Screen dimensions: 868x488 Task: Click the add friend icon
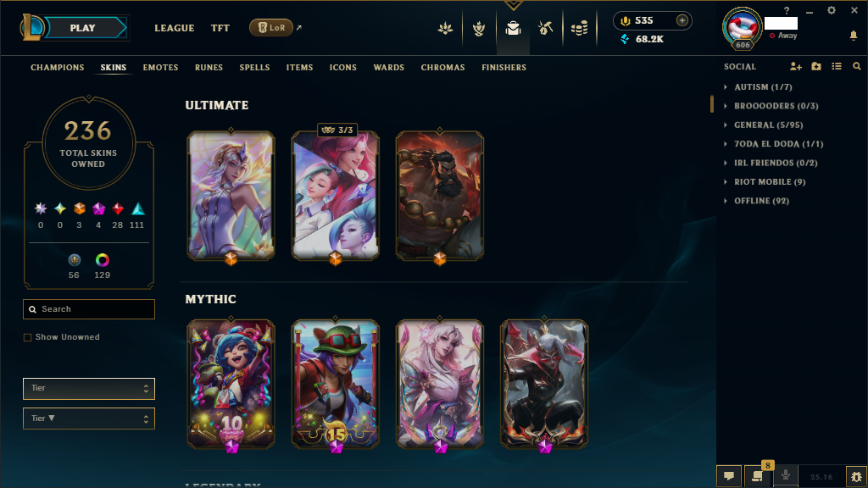click(795, 66)
